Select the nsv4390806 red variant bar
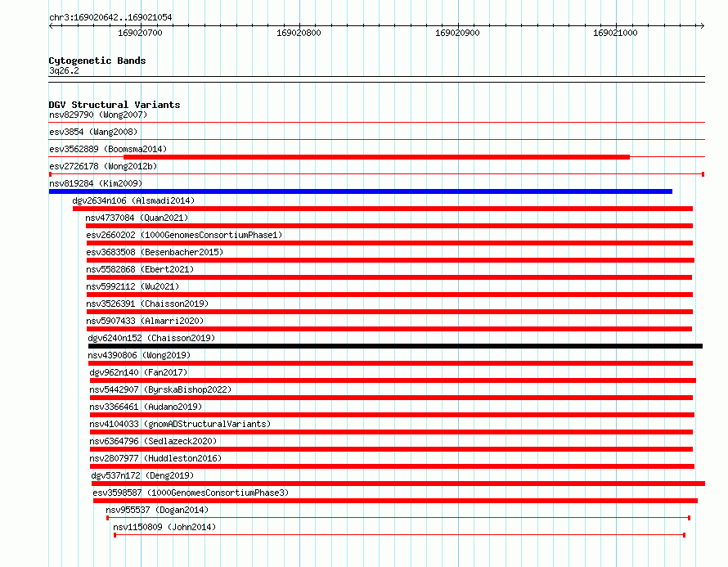 pyautogui.click(x=390, y=363)
